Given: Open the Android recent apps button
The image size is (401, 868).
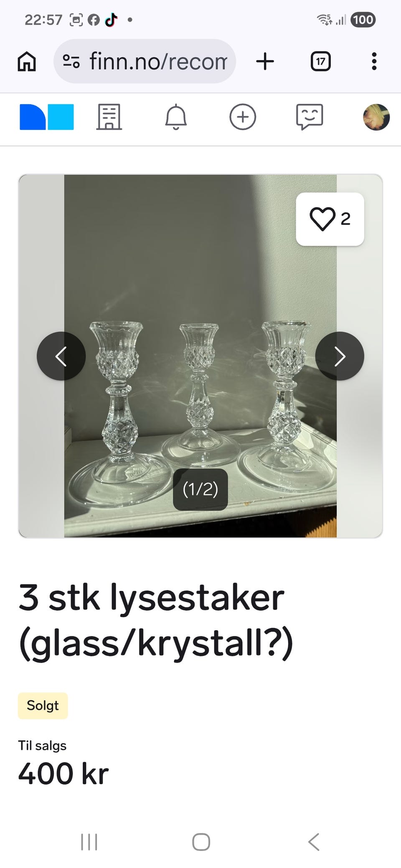Looking at the screenshot, I should pos(89,842).
